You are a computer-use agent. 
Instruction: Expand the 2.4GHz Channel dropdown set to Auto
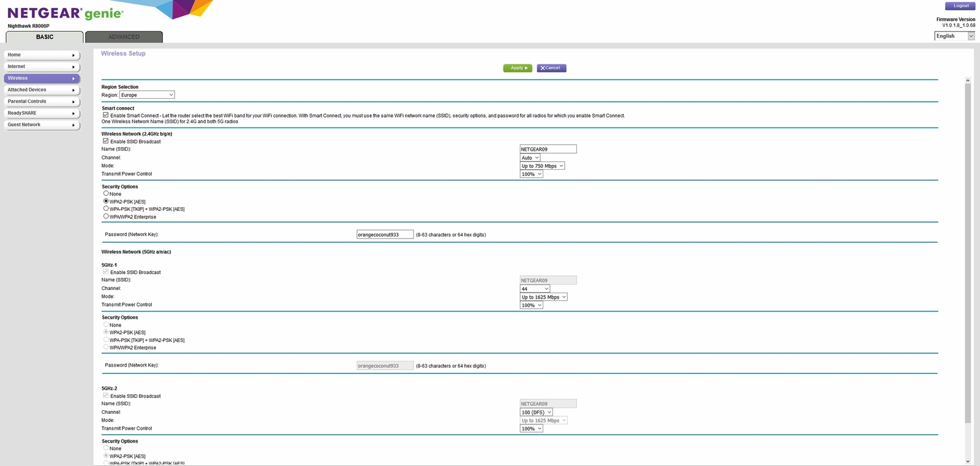(x=530, y=158)
